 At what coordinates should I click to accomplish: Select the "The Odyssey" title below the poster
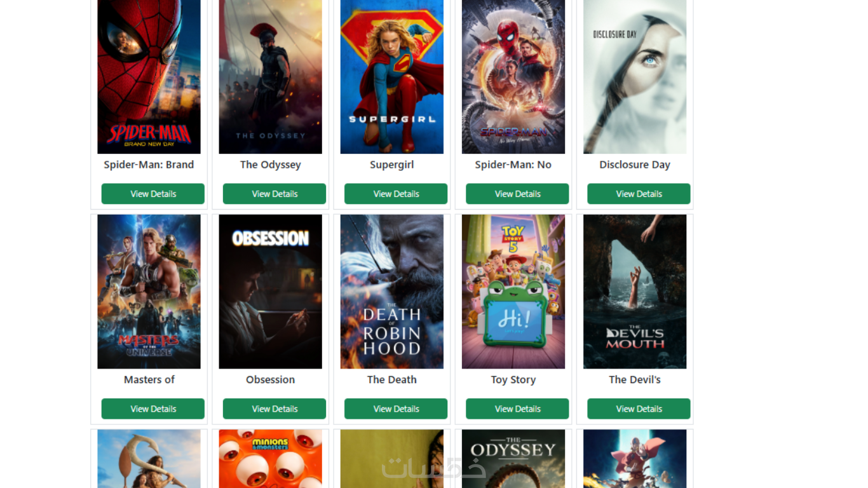pos(270,165)
